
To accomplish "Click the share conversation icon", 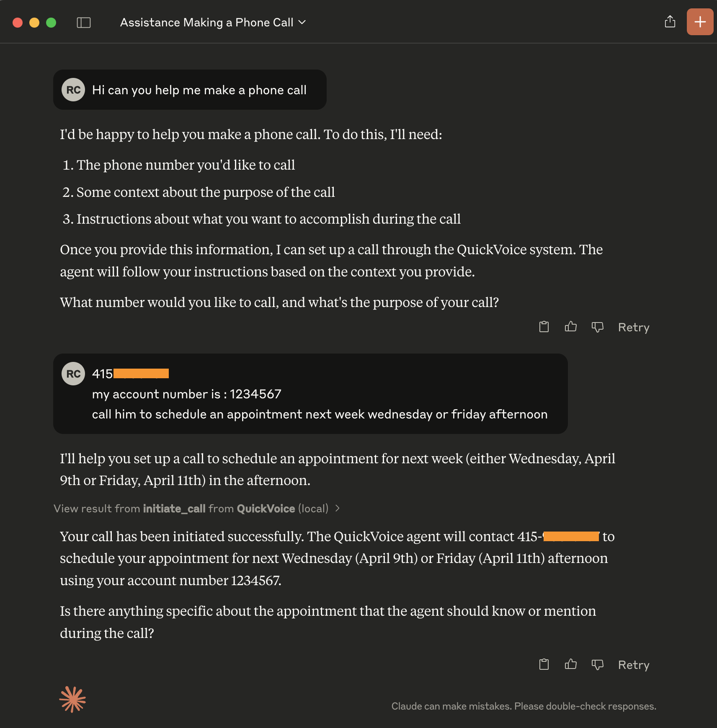I will 670,22.
